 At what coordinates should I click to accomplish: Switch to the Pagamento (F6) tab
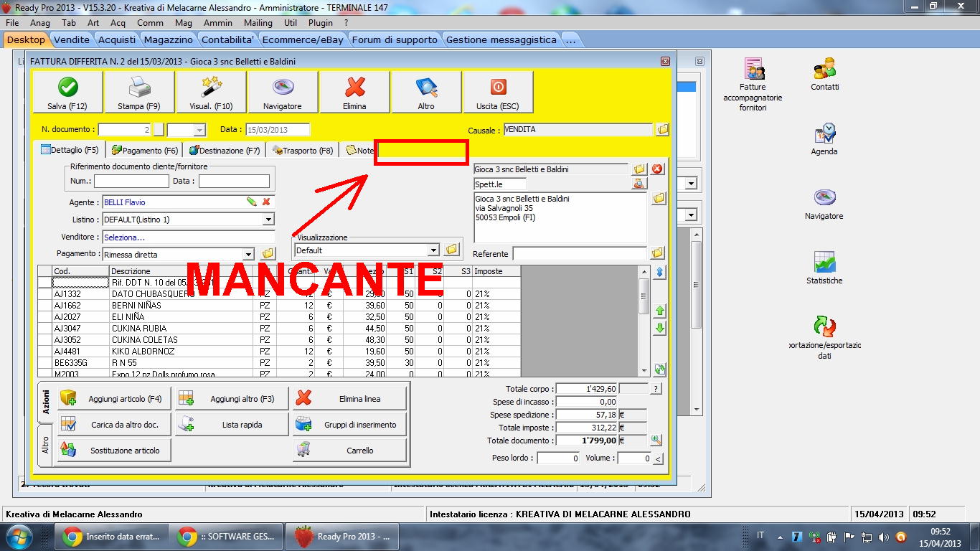point(144,151)
